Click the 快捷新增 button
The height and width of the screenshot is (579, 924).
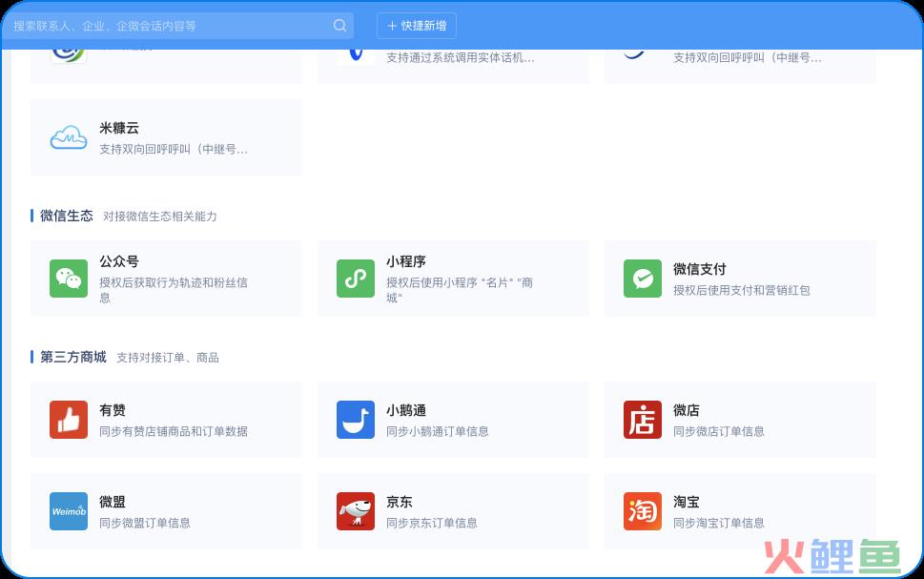coord(417,26)
